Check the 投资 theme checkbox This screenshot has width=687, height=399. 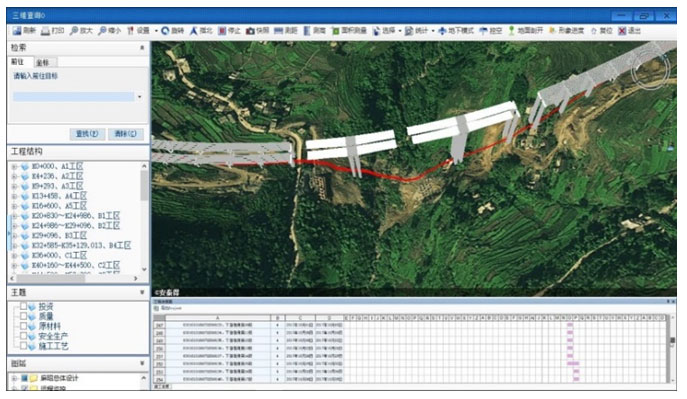(23, 306)
